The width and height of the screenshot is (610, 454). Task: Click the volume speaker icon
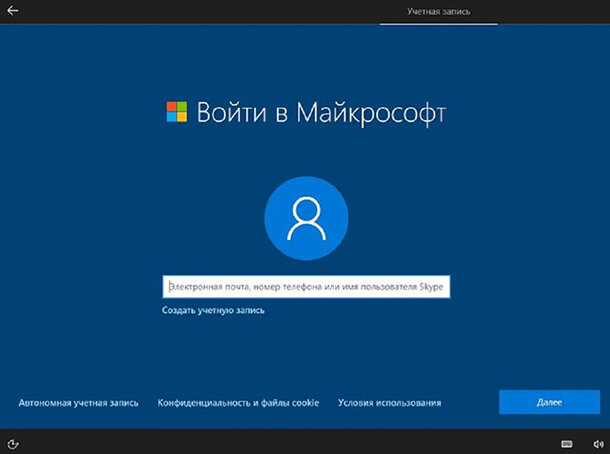(x=598, y=444)
